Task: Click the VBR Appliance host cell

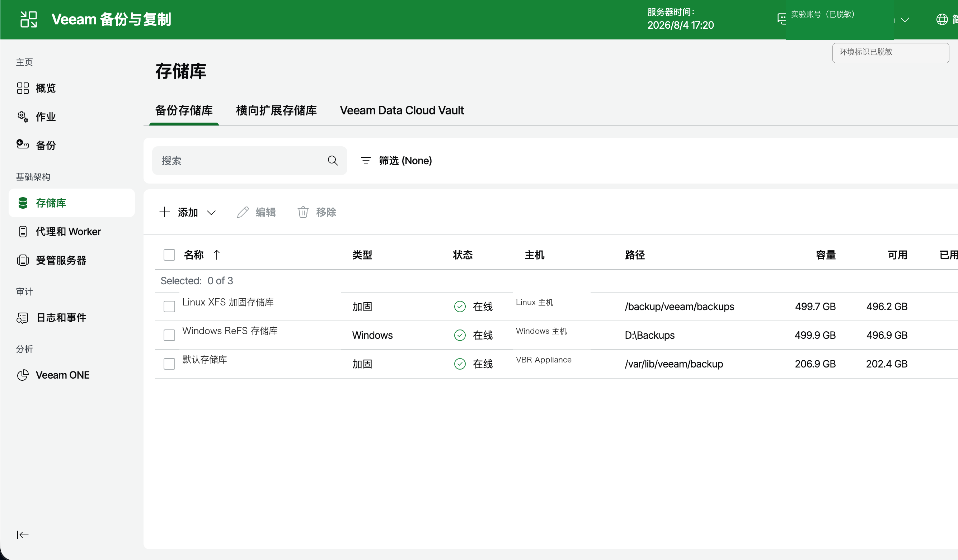Action: coord(544,359)
